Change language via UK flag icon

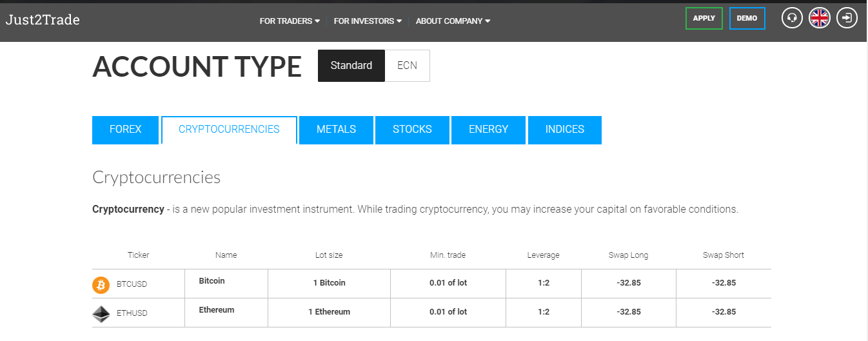point(820,18)
